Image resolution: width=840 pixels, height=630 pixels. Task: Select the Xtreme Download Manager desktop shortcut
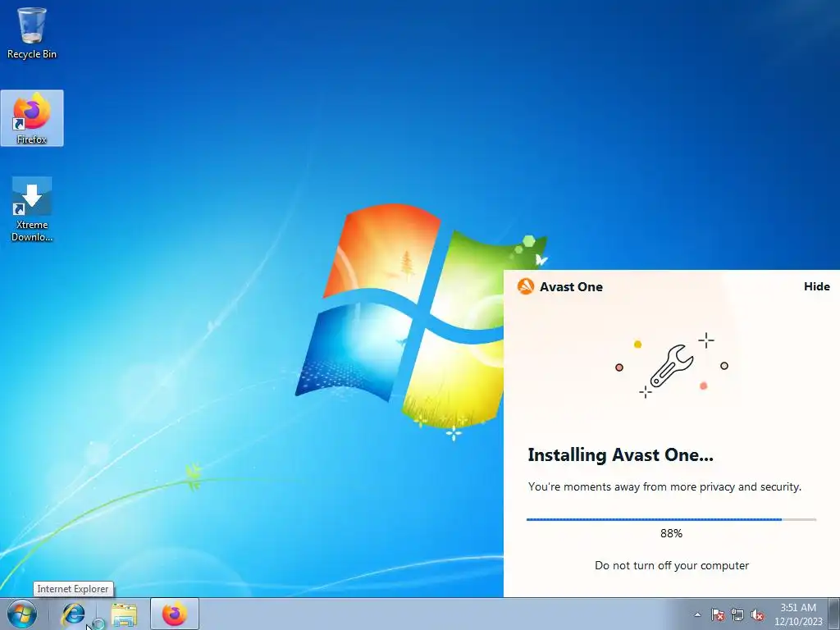tap(32, 209)
